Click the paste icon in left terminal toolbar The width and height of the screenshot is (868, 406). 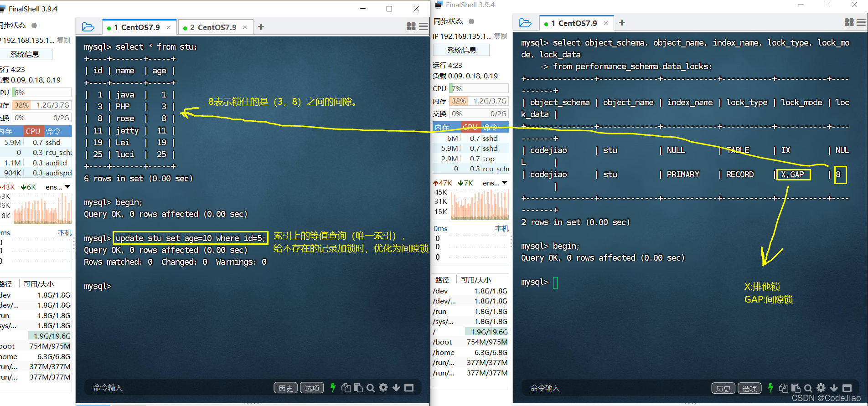(358, 388)
